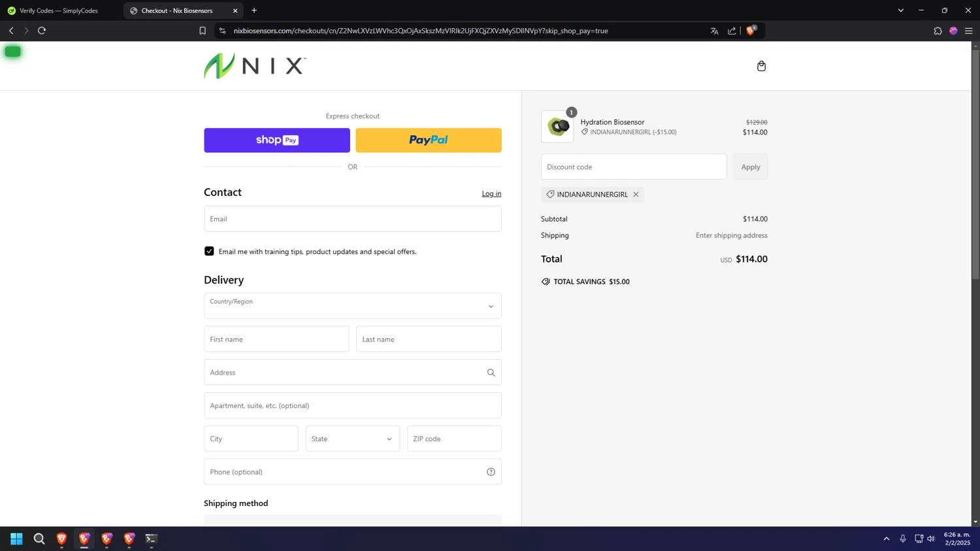The height and width of the screenshot is (551, 980).
Task: Click the City input field
Action: [251, 439]
